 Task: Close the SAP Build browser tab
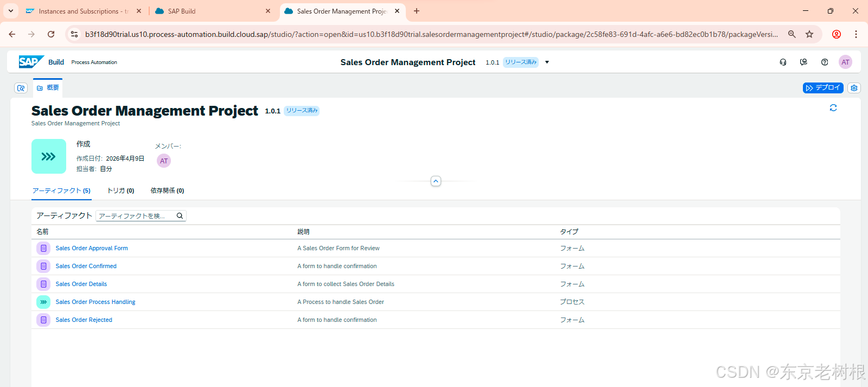point(268,11)
